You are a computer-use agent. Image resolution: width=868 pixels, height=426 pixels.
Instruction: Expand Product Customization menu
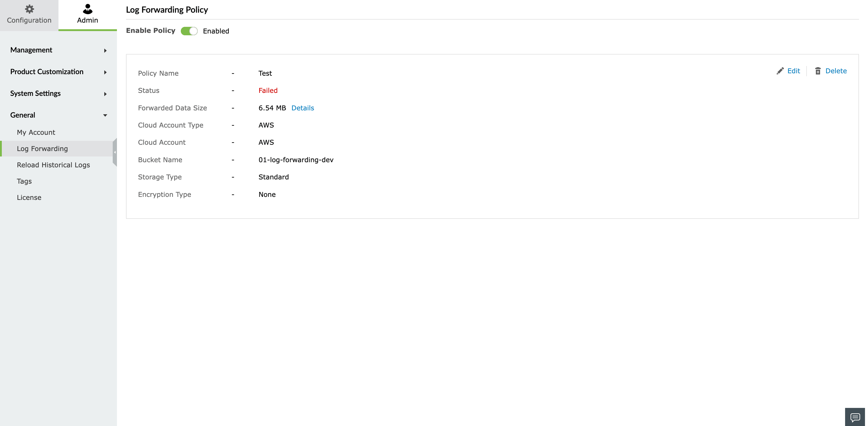click(x=105, y=72)
